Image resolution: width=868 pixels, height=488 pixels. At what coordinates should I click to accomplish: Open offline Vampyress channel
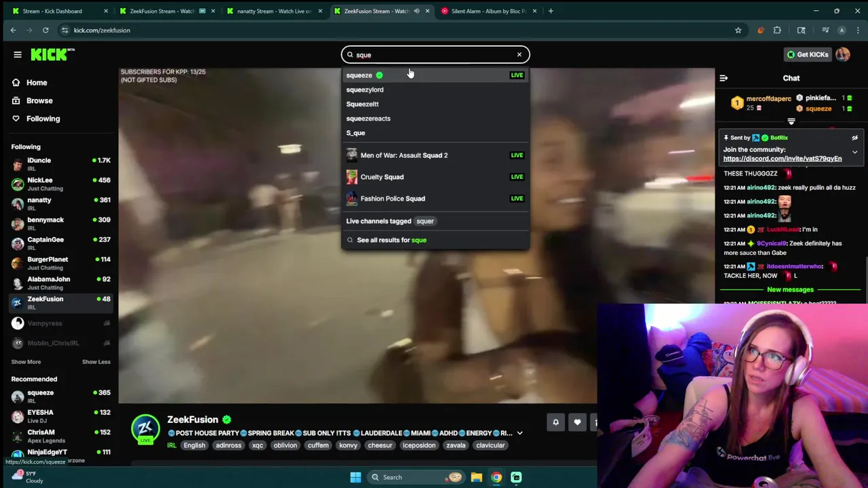pos(60,323)
